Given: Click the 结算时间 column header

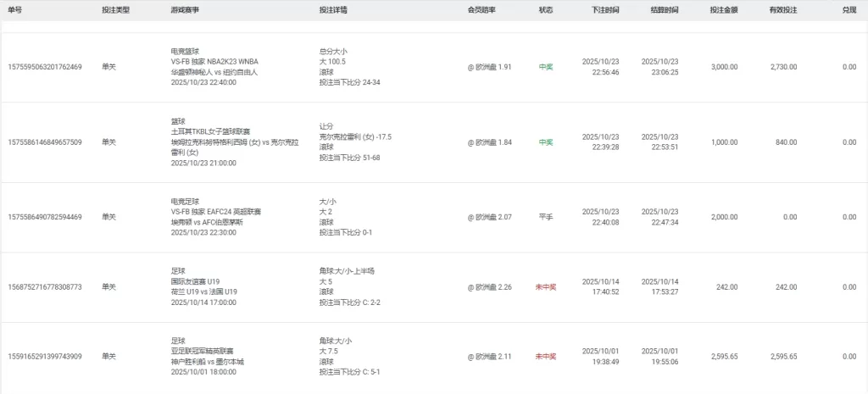Looking at the screenshot, I should [664, 10].
